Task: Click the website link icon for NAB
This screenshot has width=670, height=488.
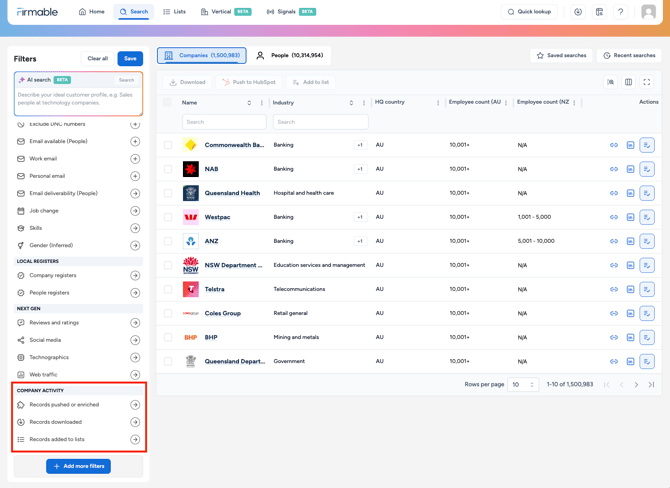Action: pos(614,169)
